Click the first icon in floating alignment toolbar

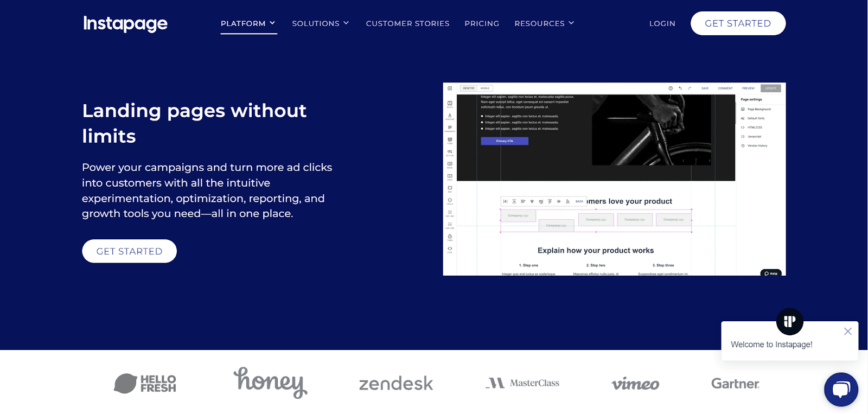point(505,201)
